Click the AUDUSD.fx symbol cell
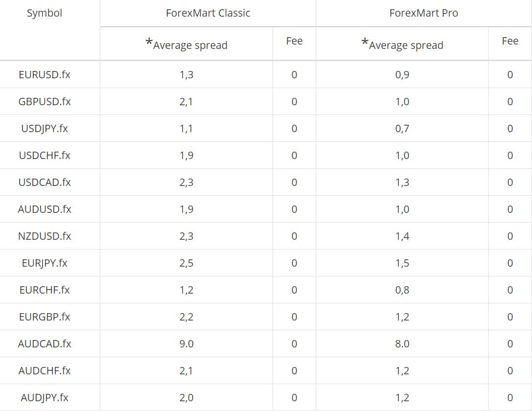The image size is (532, 411). pos(45,209)
